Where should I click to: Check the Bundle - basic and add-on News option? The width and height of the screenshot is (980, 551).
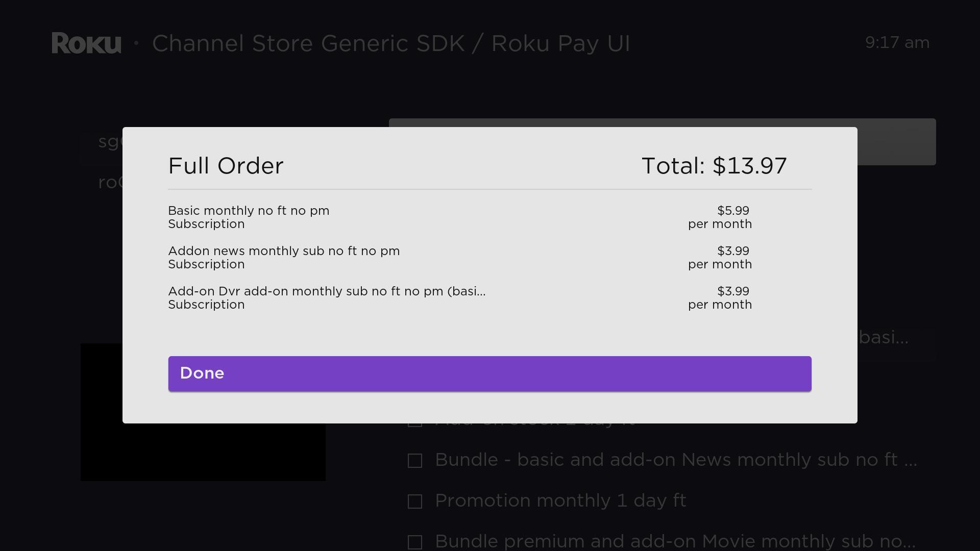pos(414,460)
